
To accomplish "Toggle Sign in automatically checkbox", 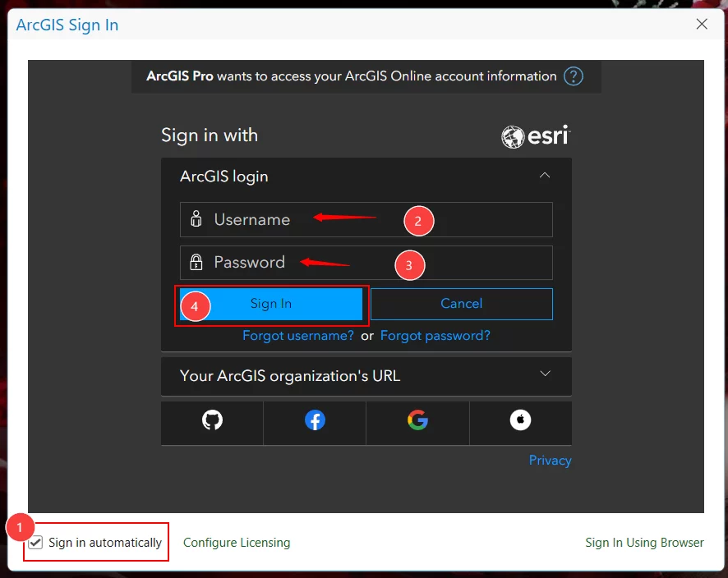I will pos(36,542).
